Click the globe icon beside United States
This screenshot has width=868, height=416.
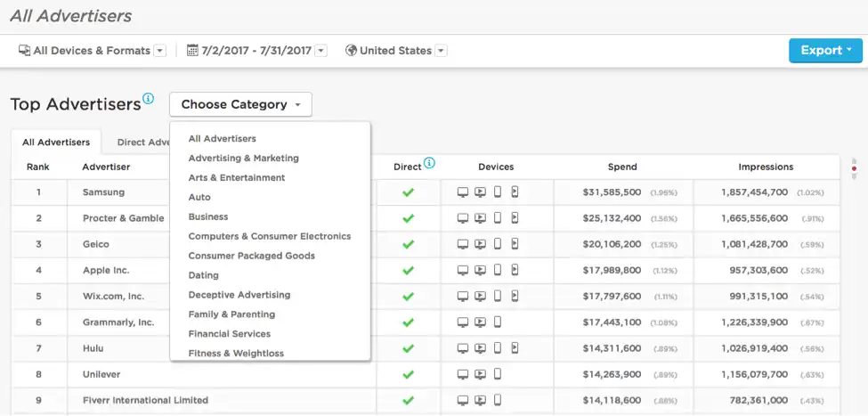click(x=351, y=51)
